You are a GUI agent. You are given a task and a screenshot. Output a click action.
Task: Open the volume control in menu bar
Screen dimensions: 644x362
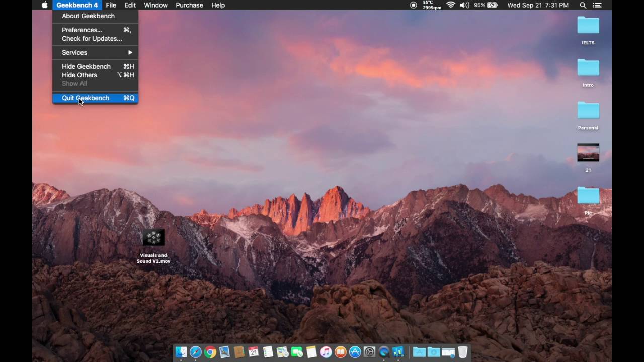tap(464, 5)
